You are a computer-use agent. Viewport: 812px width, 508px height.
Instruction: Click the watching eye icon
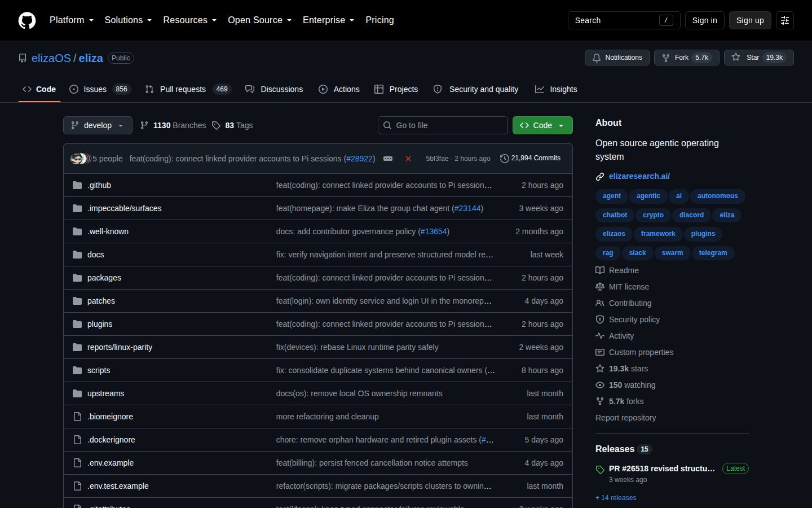tap(600, 385)
